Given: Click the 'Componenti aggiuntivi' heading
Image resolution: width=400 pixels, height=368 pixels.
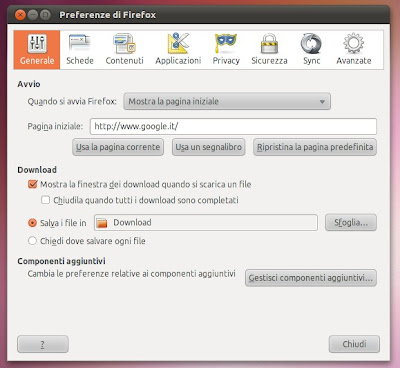Looking at the screenshot, I should pyautogui.click(x=61, y=261).
